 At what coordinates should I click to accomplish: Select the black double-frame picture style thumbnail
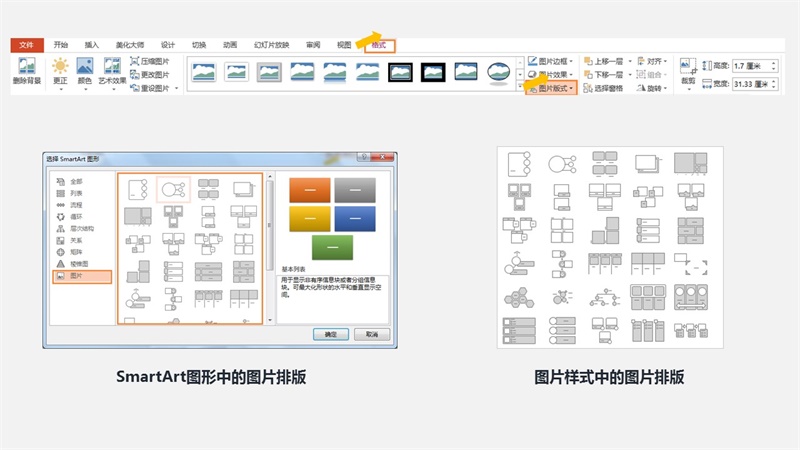(x=400, y=72)
